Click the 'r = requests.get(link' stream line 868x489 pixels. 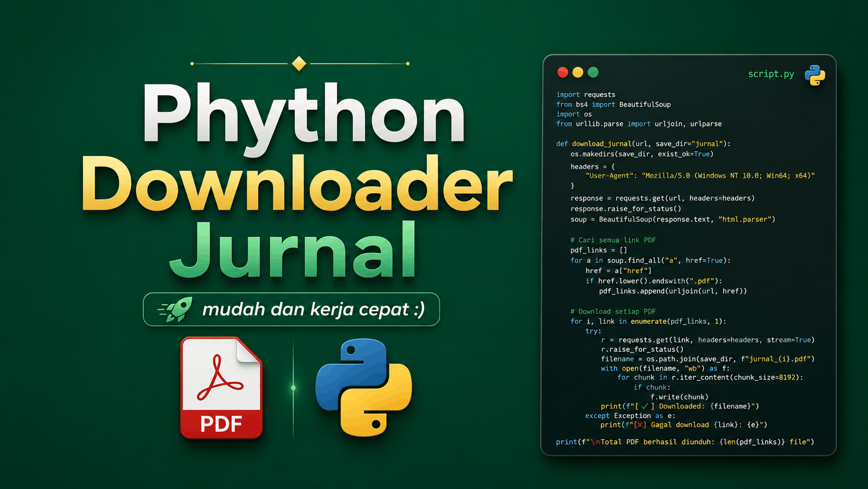point(708,340)
